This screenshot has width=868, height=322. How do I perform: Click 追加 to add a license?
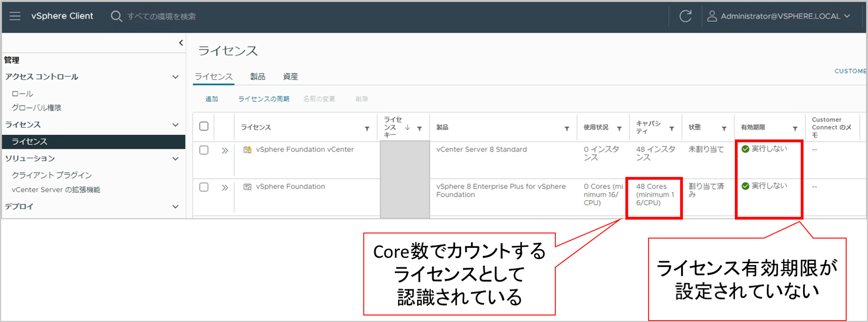(212, 99)
